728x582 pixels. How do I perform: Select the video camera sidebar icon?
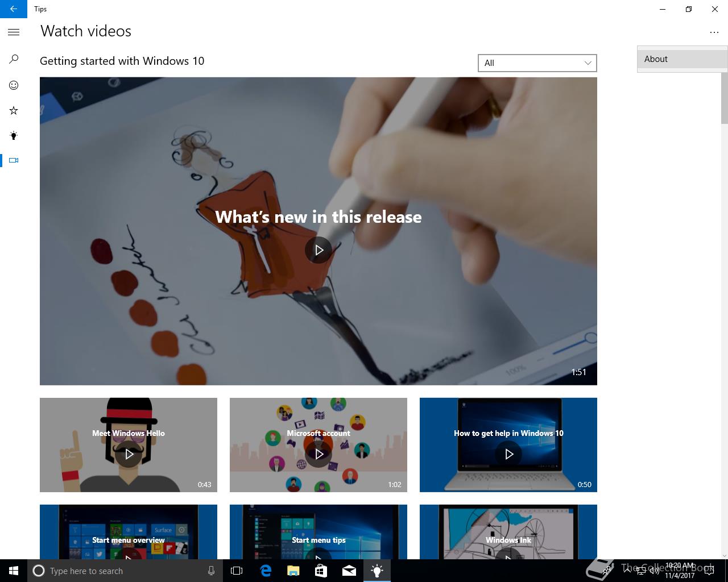14,160
